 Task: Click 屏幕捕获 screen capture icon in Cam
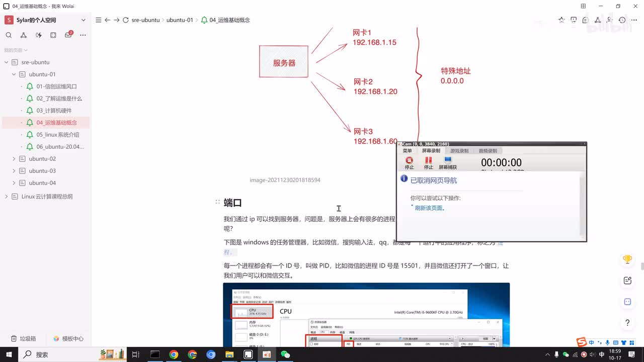point(448,160)
